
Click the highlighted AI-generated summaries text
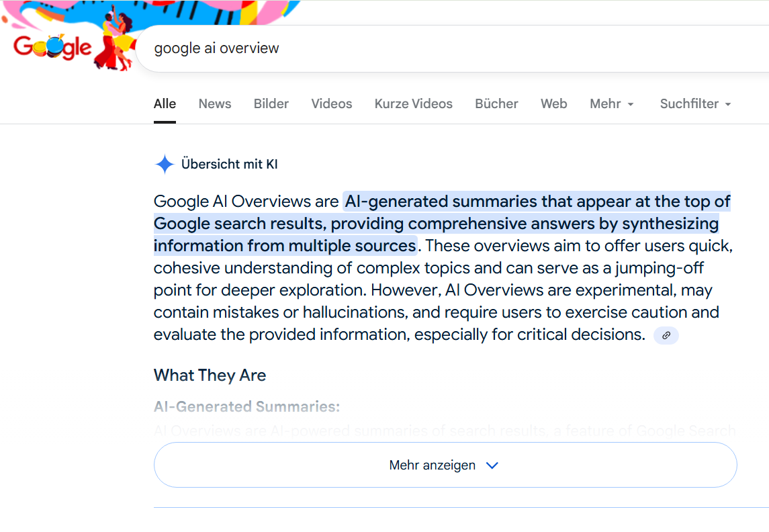pyautogui.click(x=441, y=224)
